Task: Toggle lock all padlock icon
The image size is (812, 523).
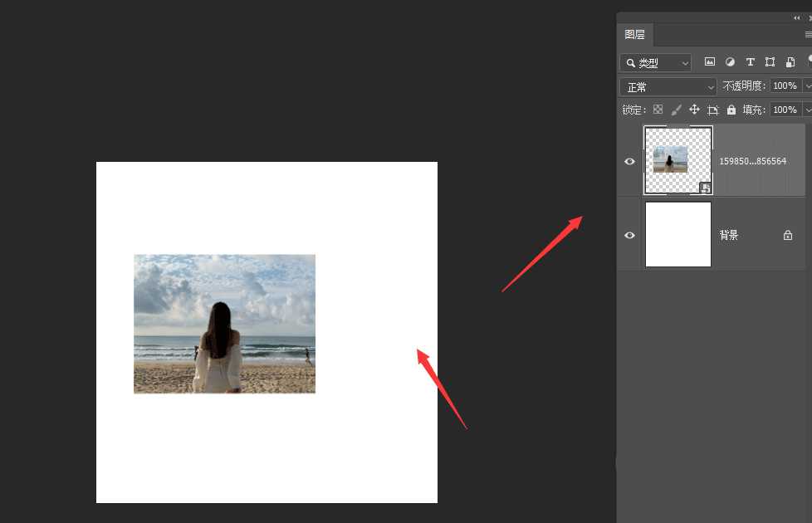Action: 731,110
